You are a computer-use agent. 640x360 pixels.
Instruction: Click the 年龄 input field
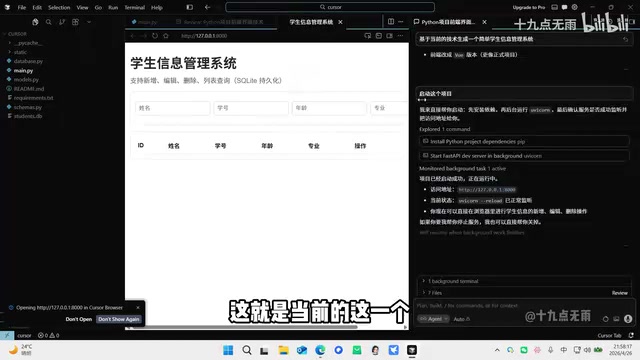[x=329, y=108]
